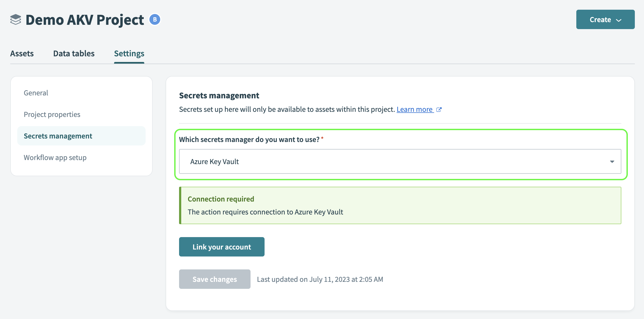Click the disabled Save changes button
Image resolution: width=644 pixels, height=319 pixels.
pyautogui.click(x=214, y=279)
